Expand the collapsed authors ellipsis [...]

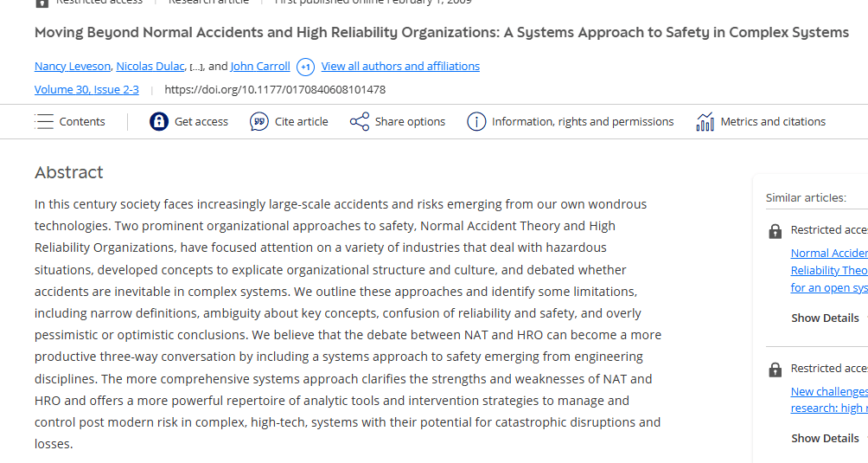pos(196,67)
